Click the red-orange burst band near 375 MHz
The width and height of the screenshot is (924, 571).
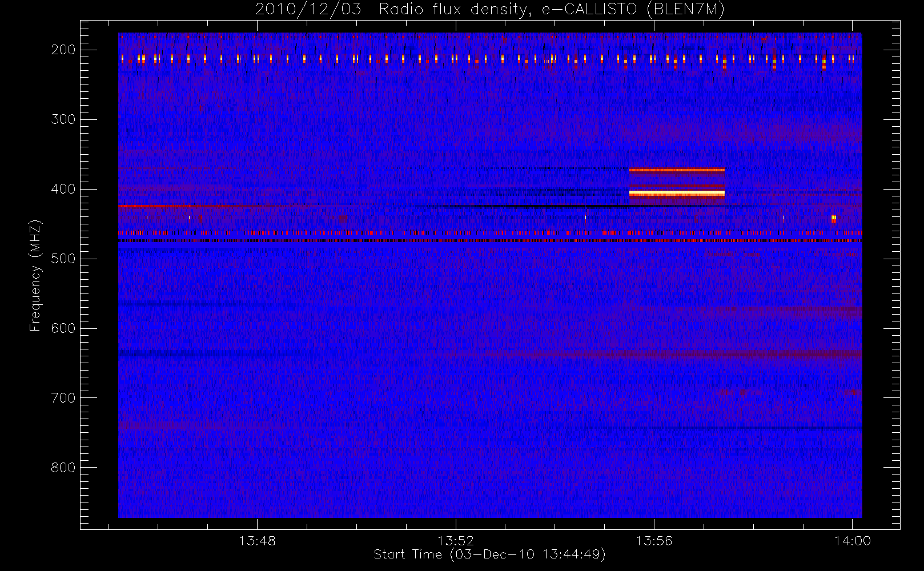(677, 170)
